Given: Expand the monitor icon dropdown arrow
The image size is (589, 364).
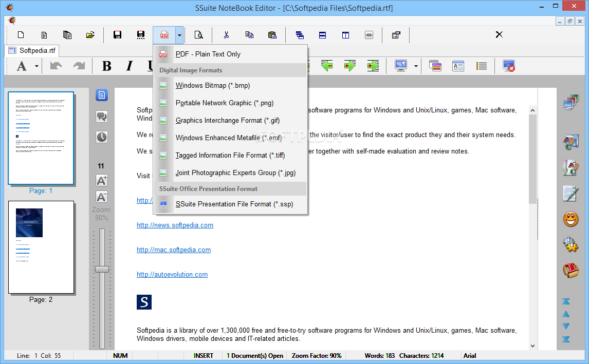Looking at the screenshot, I should tap(416, 66).
